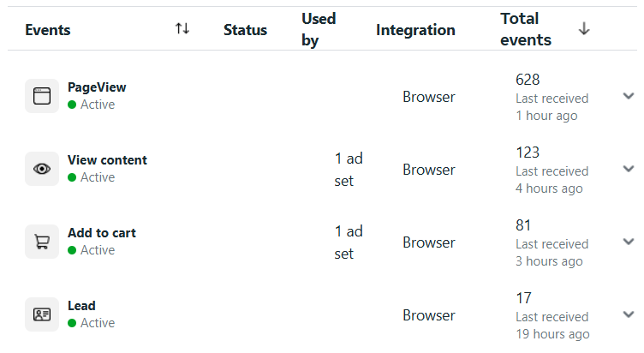Viewport: 644px width, 353px height.
Task: Click the Lead event name
Action: [81, 305]
